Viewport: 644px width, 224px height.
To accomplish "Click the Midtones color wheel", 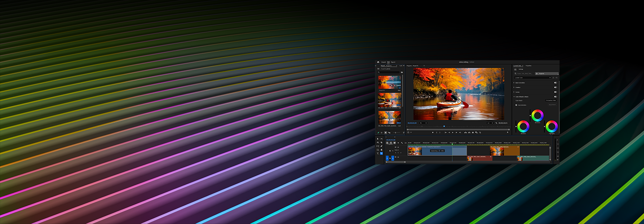I will (538, 115).
